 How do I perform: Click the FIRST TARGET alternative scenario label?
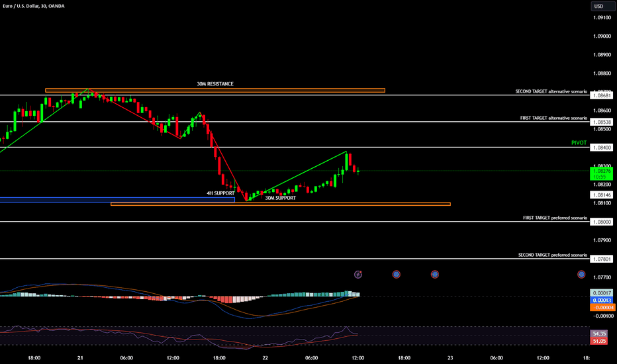point(553,118)
